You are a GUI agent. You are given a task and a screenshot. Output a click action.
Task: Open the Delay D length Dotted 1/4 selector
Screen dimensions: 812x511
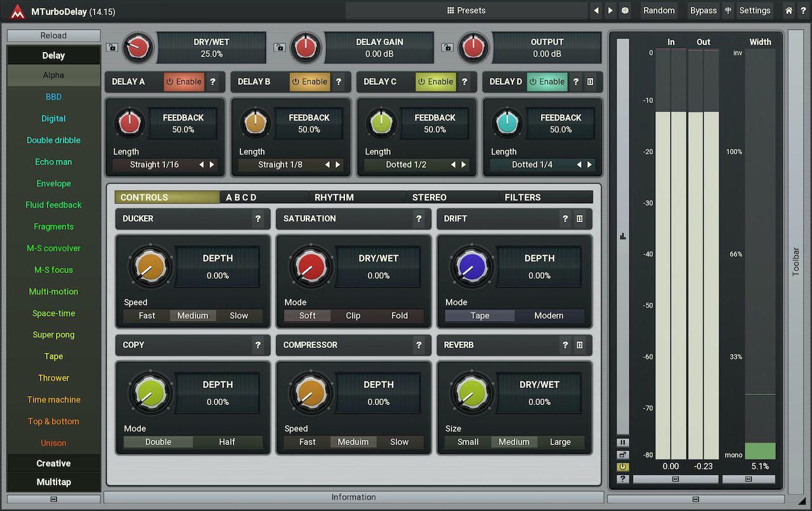click(532, 164)
